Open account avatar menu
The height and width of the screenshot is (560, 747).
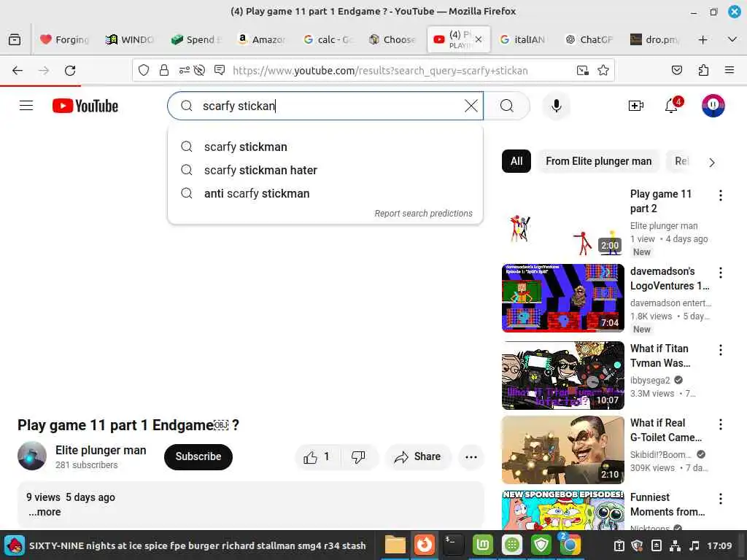[713, 106]
